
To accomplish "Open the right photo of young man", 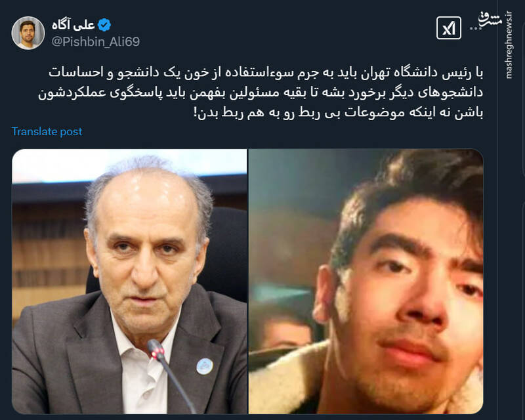I will point(366,282).
